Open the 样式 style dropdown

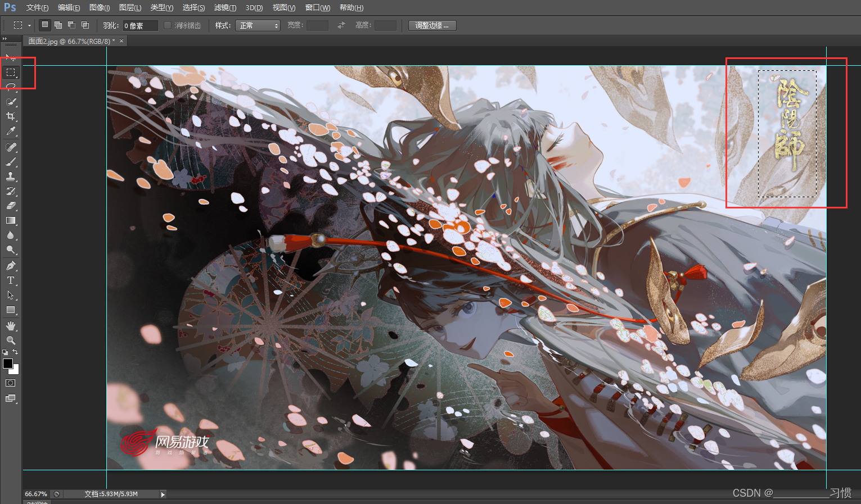pos(258,25)
